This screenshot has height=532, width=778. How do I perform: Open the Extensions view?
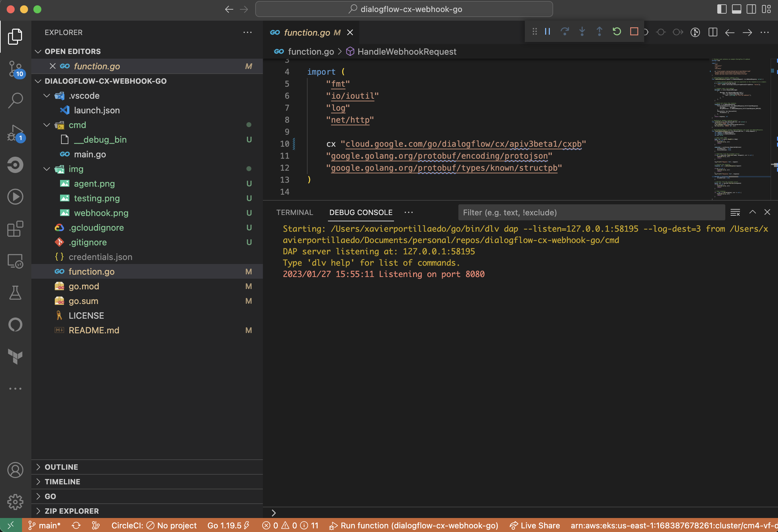click(x=15, y=229)
